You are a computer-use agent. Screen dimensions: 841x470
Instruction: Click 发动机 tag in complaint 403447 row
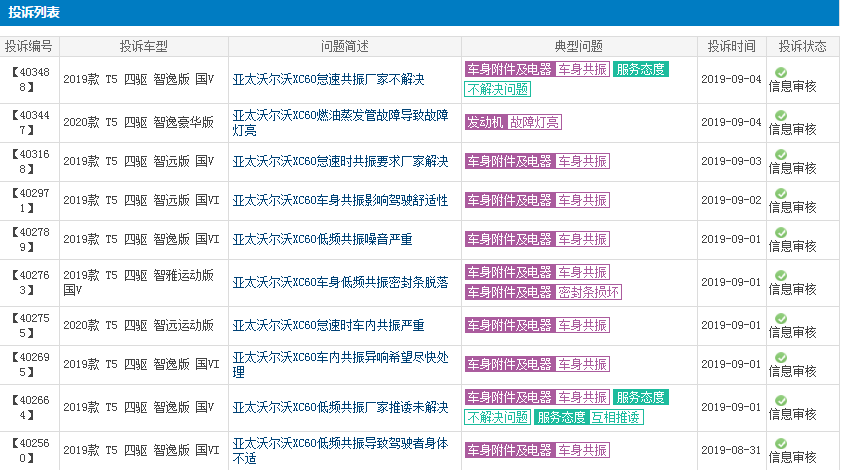pos(485,122)
